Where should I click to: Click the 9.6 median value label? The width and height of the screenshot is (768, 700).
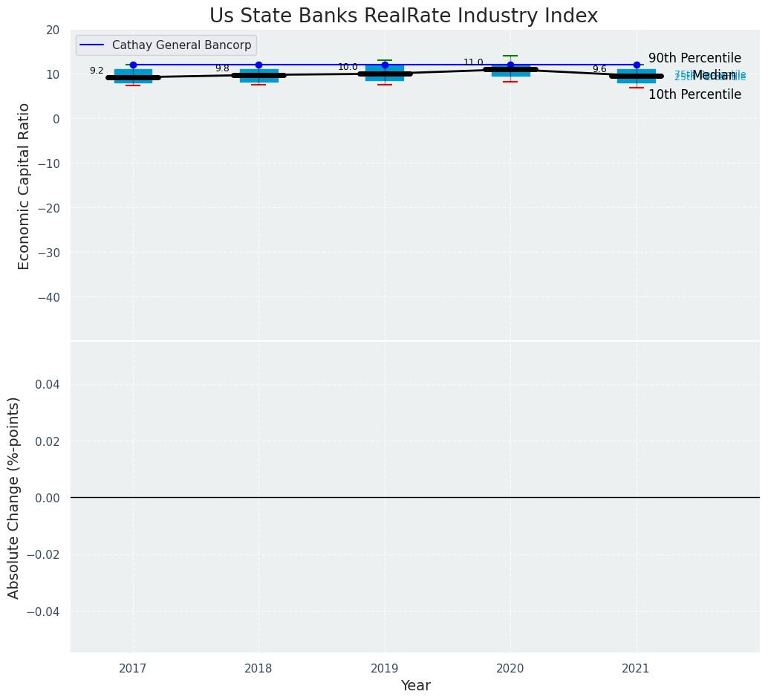(x=599, y=70)
